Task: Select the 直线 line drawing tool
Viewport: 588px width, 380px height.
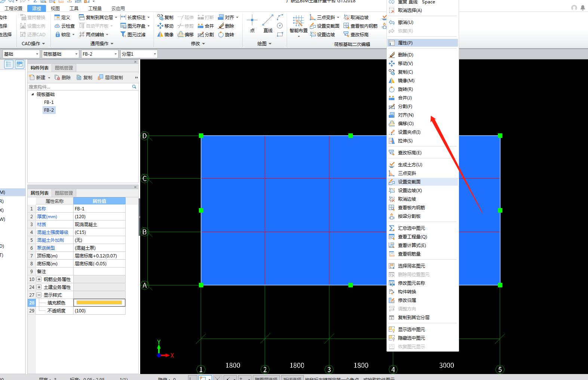Action: click(x=268, y=24)
